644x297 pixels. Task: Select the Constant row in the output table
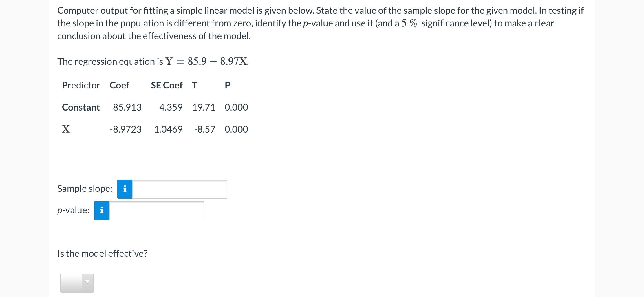coord(155,107)
